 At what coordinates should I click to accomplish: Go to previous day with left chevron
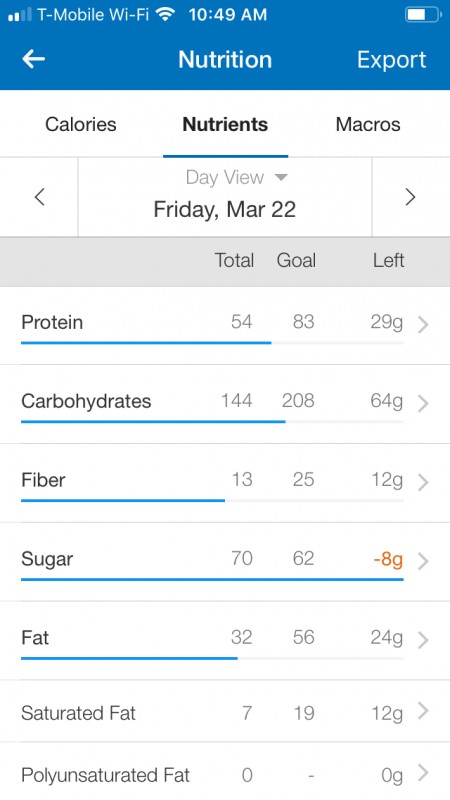pos(39,197)
